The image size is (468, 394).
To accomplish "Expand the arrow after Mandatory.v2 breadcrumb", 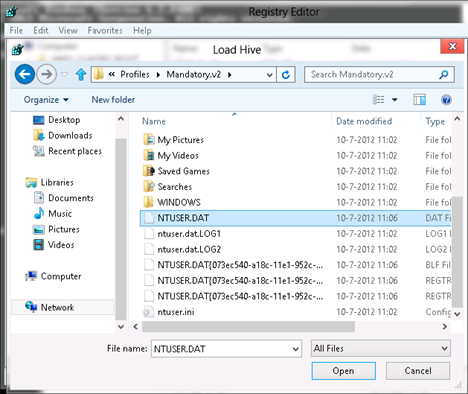I will [229, 75].
